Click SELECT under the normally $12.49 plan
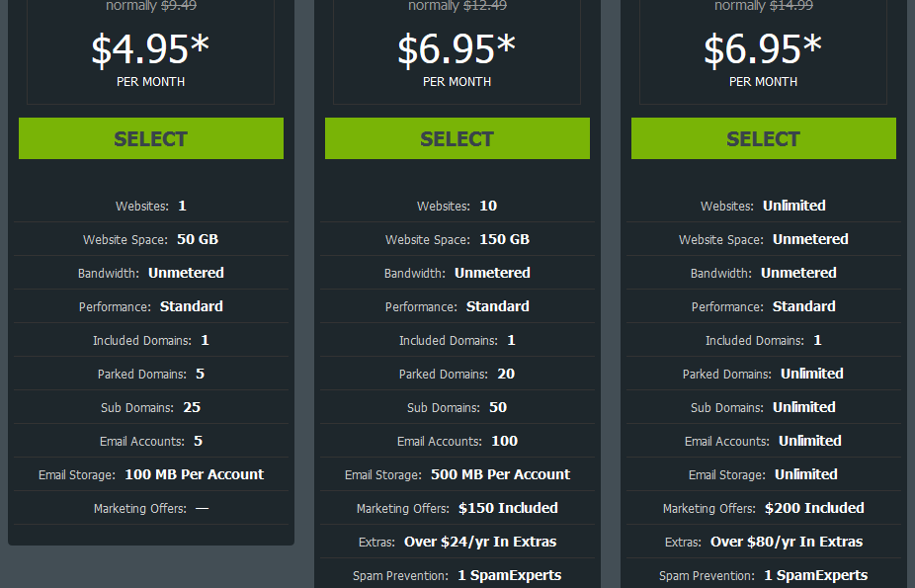This screenshot has width=915, height=588. 457,138
